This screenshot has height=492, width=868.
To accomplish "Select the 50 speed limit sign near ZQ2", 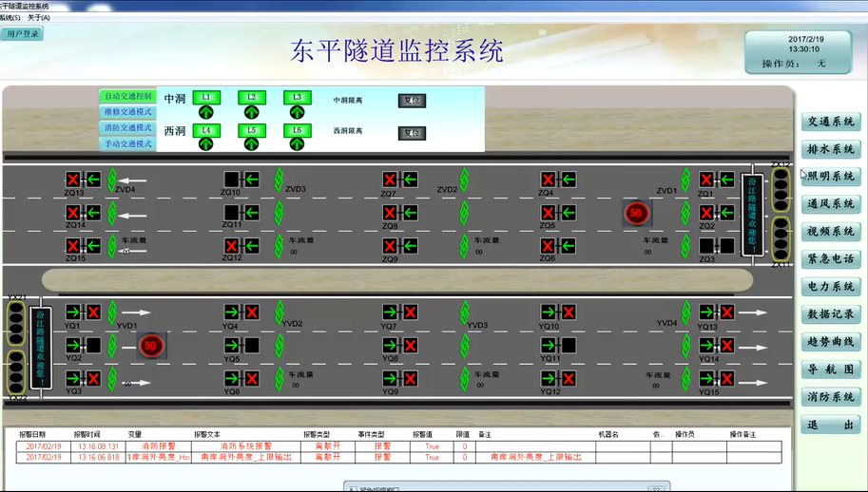I will (x=636, y=214).
